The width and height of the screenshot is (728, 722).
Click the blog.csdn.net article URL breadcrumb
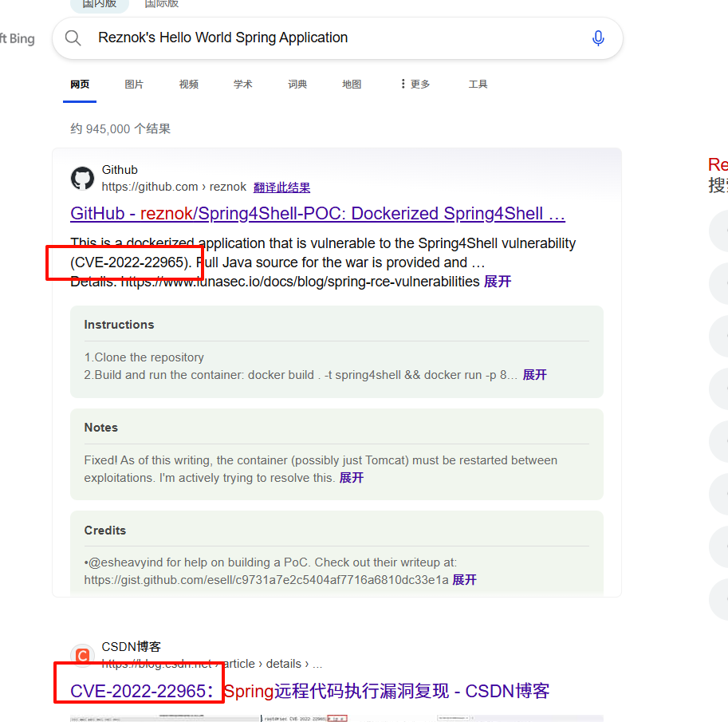click(x=212, y=664)
